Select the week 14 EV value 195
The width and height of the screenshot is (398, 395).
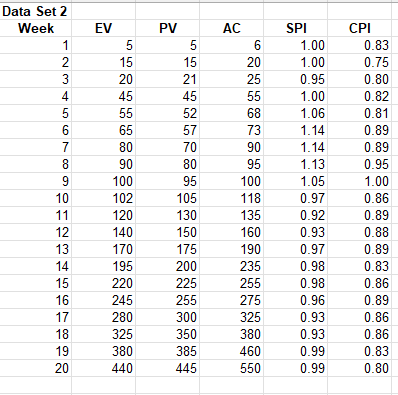coord(103,266)
